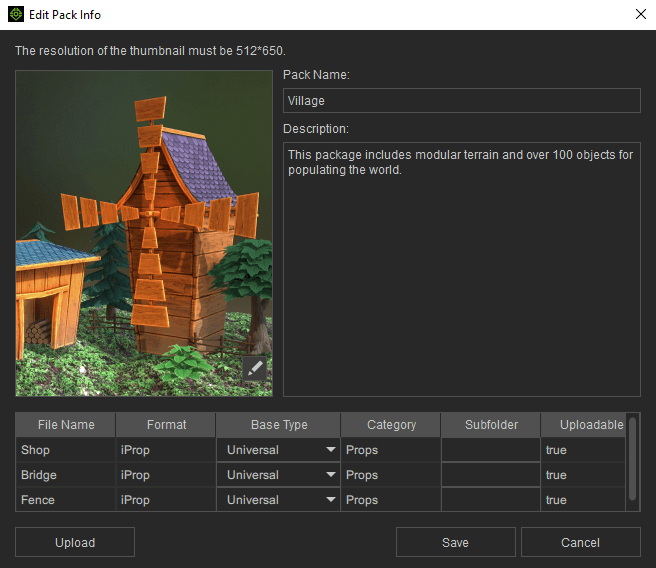This screenshot has width=656, height=568.
Task: Close the Edit Pack Info dialog
Action: pyautogui.click(x=640, y=15)
